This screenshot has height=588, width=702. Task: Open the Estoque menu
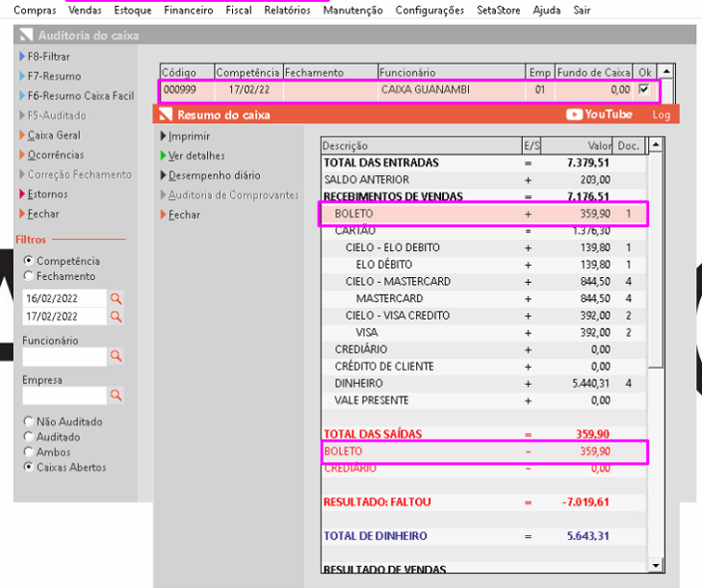133,10
